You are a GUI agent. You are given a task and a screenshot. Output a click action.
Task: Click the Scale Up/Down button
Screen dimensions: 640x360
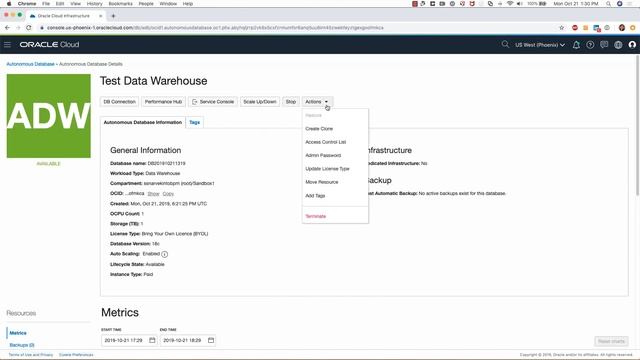tap(260, 102)
